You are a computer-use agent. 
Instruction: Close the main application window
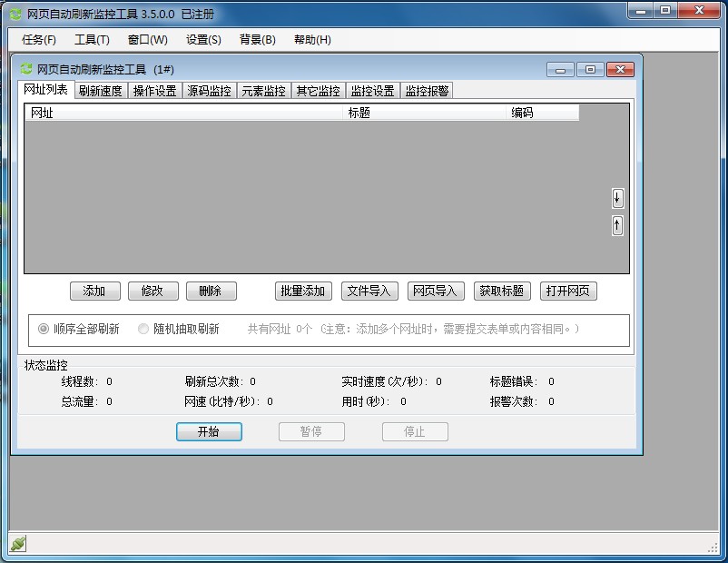click(x=700, y=10)
